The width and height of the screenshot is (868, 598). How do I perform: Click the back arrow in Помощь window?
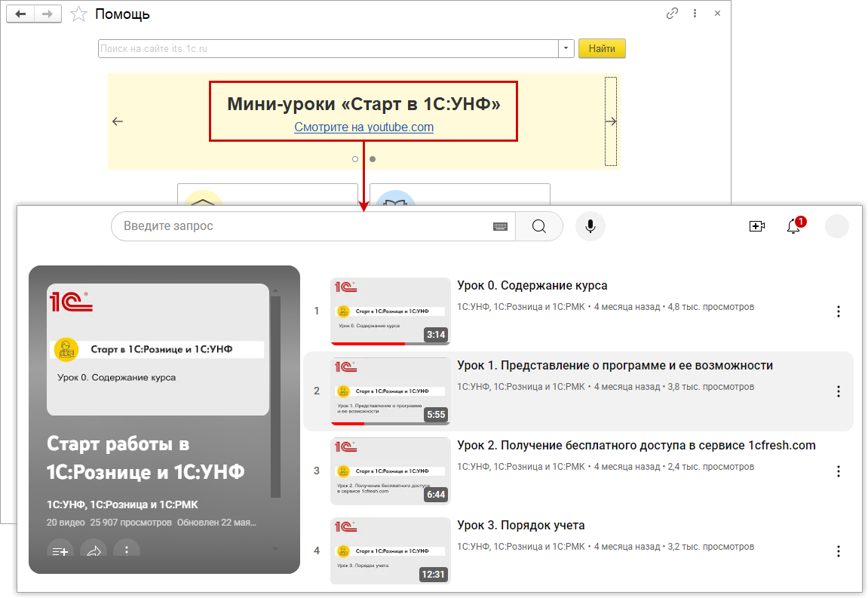[20, 14]
